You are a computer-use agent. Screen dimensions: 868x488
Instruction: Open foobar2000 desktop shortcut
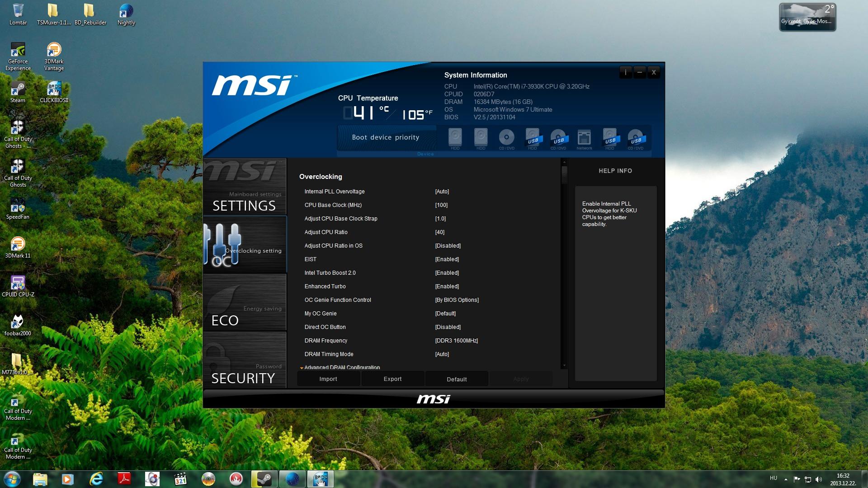click(x=18, y=325)
